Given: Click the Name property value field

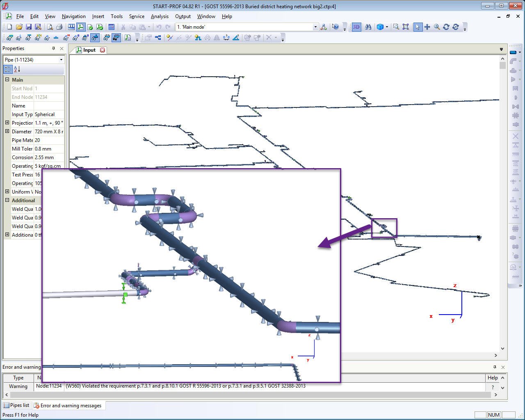Looking at the screenshot, I should click(49, 106).
